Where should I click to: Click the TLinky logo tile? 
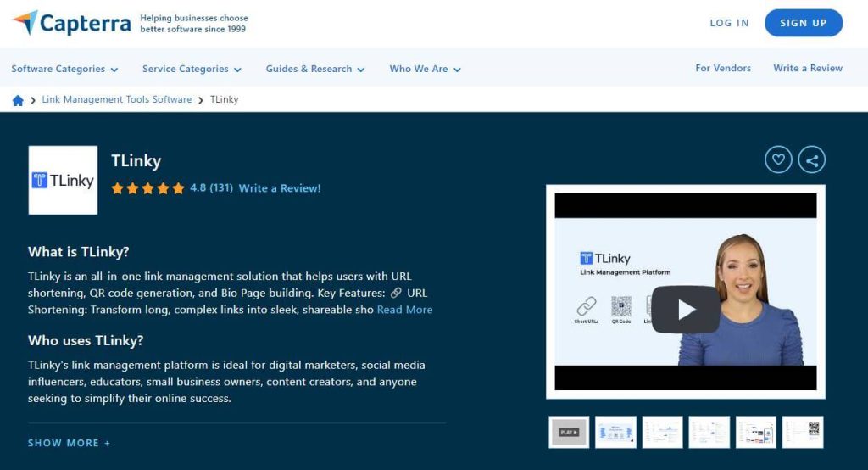[63, 180]
